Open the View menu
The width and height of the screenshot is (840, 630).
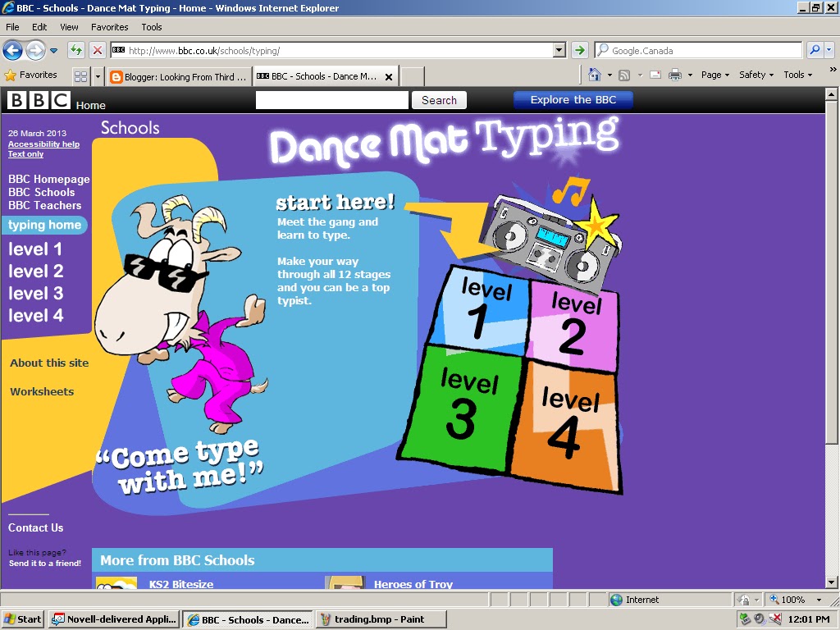(x=69, y=27)
